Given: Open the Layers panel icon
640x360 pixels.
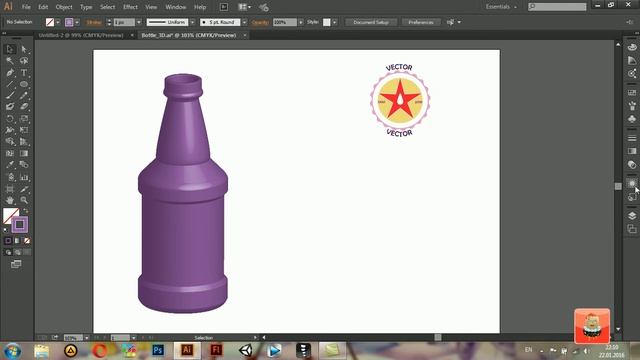Looking at the screenshot, I should [x=632, y=216].
